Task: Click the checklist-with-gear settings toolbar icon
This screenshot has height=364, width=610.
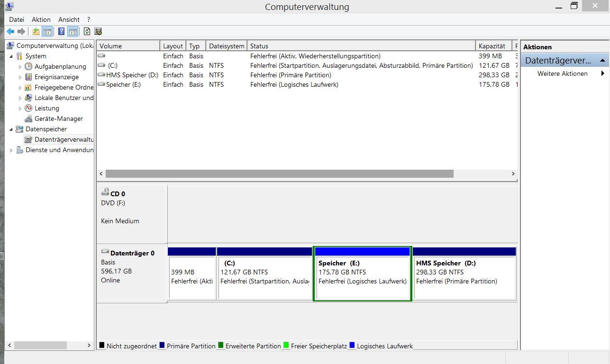Action: click(98, 32)
